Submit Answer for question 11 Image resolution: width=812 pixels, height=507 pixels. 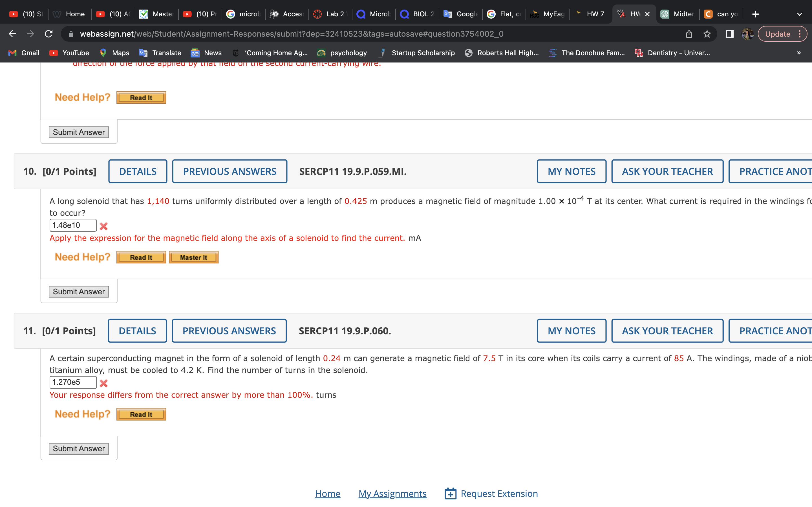pyautogui.click(x=78, y=448)
